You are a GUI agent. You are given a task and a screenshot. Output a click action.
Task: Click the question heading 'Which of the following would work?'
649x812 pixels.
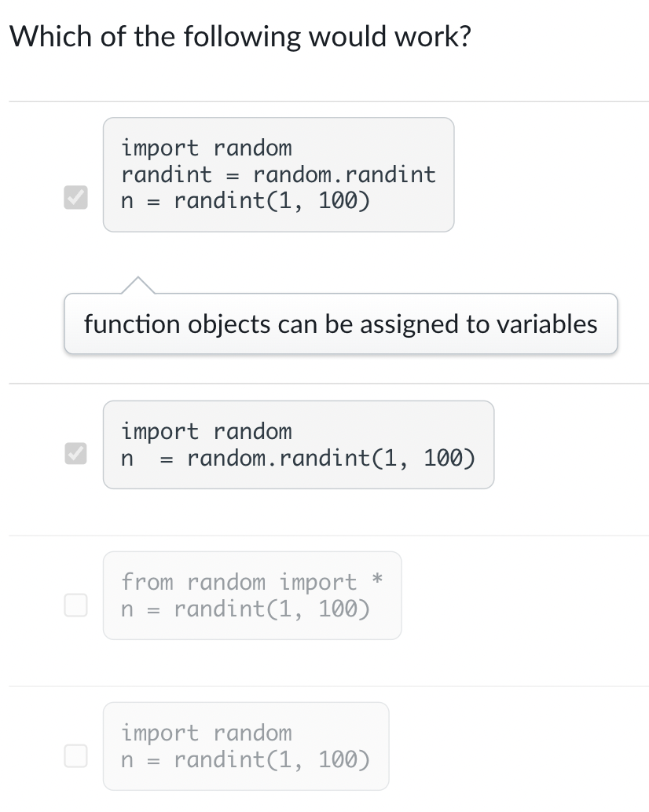click(241, 36)
